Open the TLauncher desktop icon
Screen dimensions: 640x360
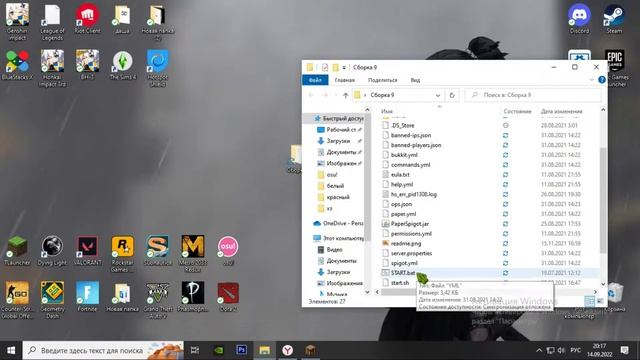click(17, 251)
